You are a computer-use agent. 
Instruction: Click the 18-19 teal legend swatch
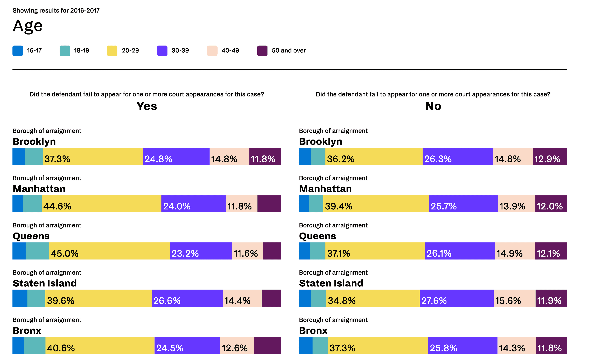(x=65, y=51)
